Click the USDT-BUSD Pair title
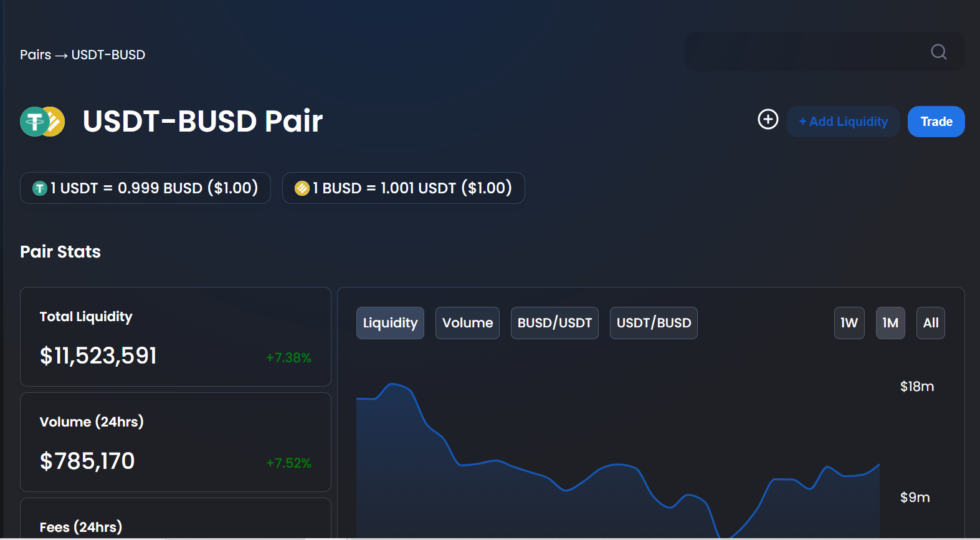This screenshot has width=980, height=540. pos(202,121)
